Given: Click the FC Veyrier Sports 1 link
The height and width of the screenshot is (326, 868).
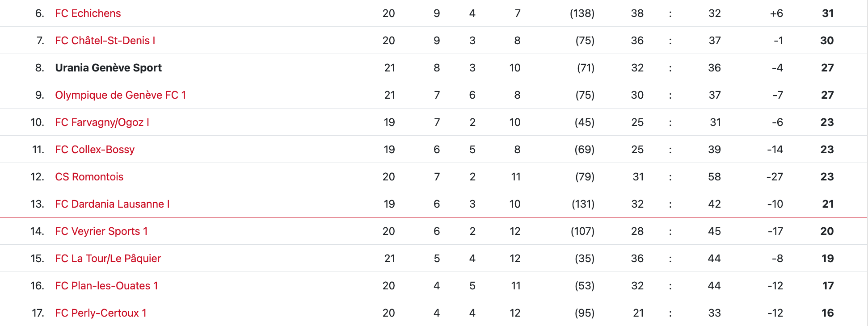Looking at the screenshot, I should (x=101, y=231).
